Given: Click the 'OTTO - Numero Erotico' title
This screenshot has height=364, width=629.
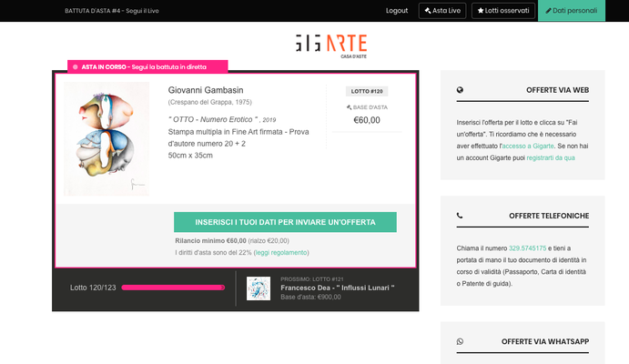Looking at the screenshot, I should pos(213,119).
